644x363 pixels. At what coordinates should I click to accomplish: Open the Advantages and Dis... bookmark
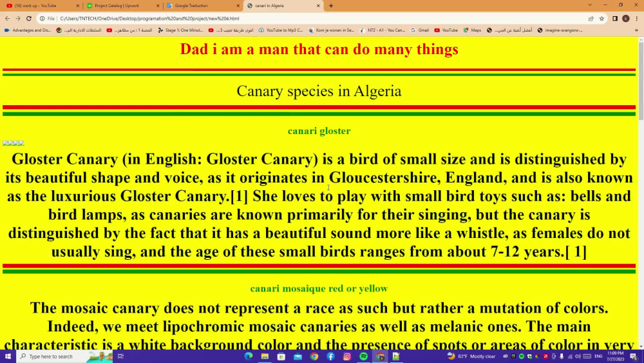click(x=28, y=30)
